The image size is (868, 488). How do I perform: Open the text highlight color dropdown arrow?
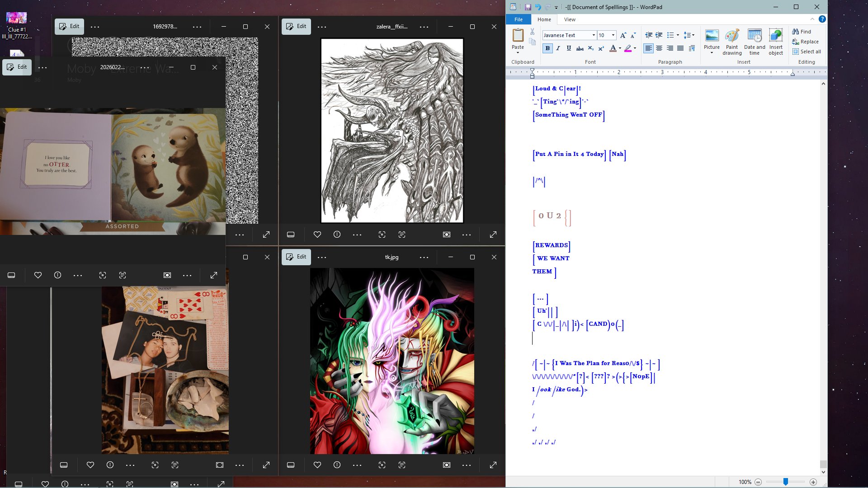635,48
